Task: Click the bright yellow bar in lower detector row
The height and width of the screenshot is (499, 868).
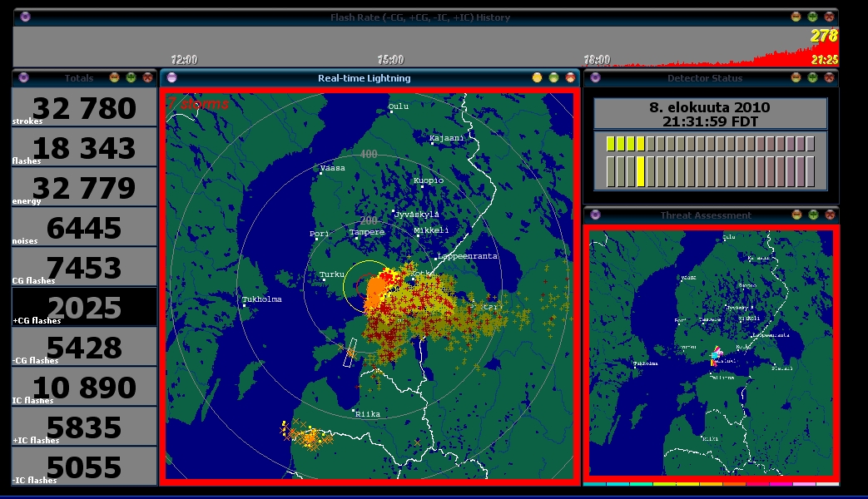Action: click(641, 171)
